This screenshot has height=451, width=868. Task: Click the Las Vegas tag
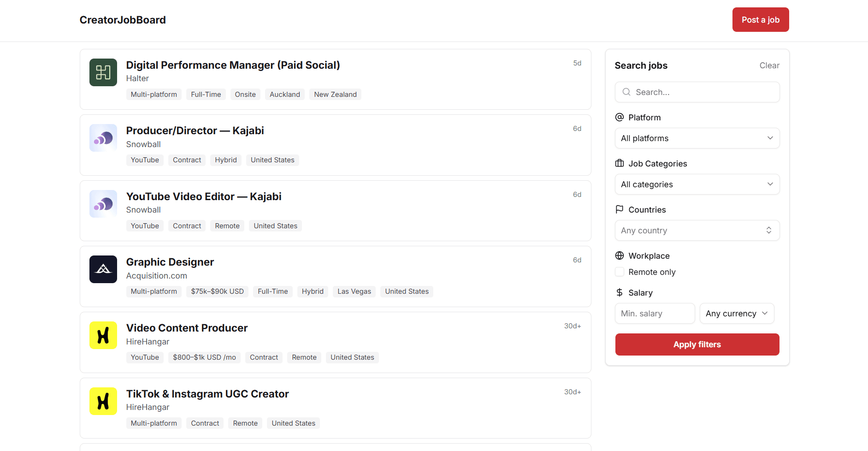pos(354,291)
